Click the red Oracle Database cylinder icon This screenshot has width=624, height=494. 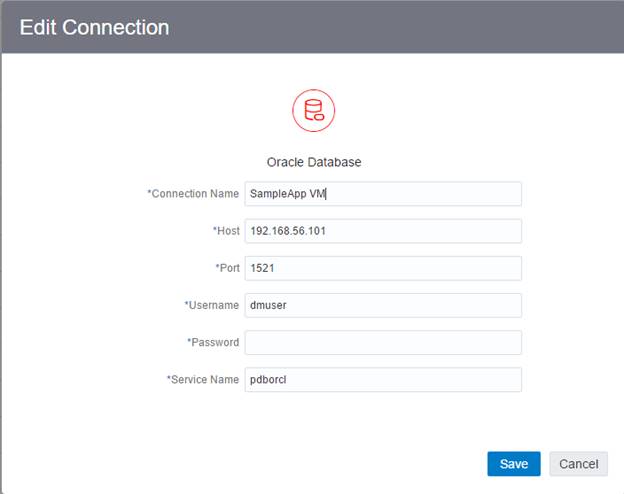[313, 110]
